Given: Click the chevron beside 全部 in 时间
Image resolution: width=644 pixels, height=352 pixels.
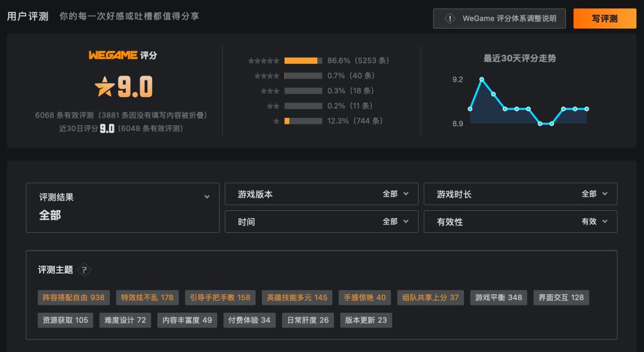Looking at the screenshot, I should [406, 222].
